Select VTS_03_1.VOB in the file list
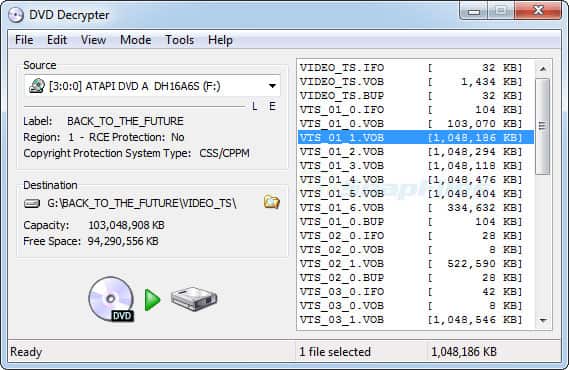 [416, 320]
